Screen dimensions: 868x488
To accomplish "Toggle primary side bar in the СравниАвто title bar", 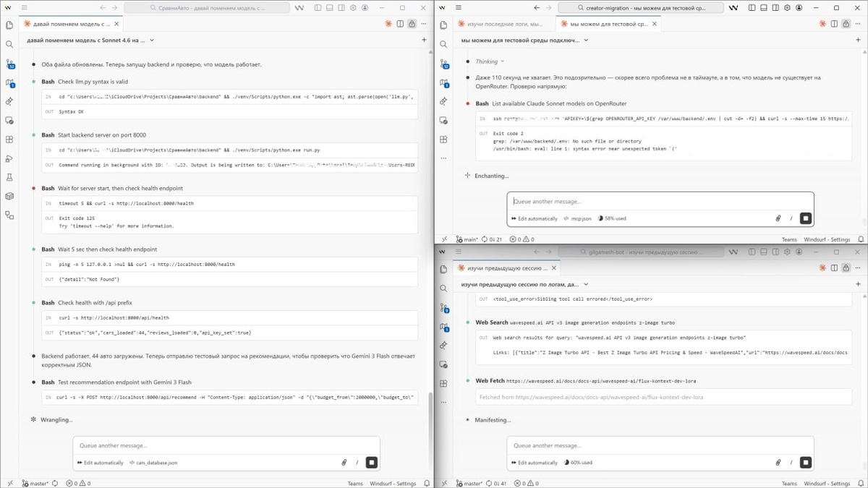I will click(x=318, y=7).
